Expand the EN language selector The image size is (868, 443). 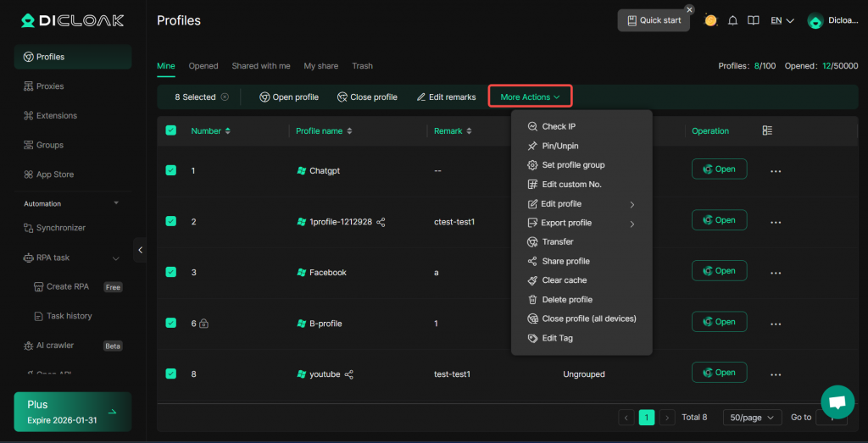[782, 20]
